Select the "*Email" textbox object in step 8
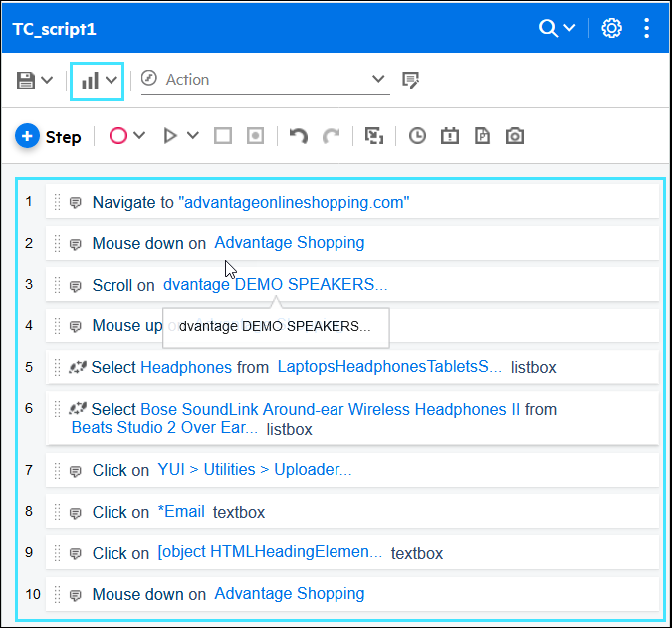This screenshot has width=672, height=628. click(181, 512)
